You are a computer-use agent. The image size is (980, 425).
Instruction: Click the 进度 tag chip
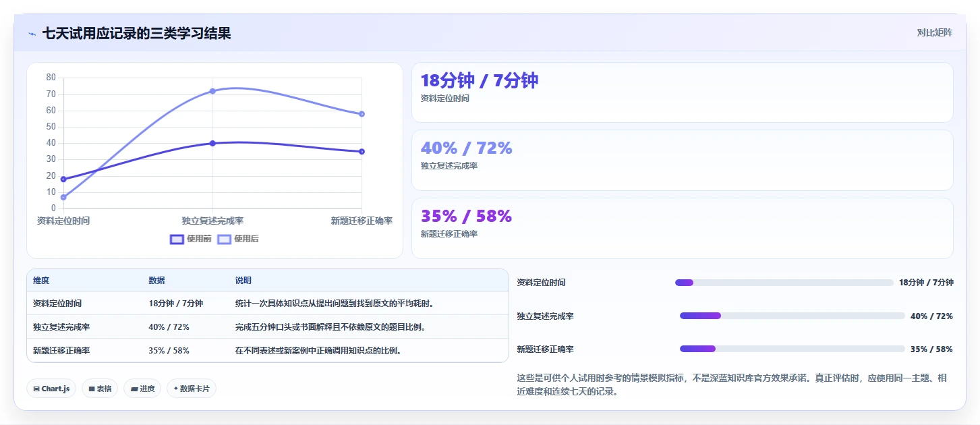(x=142, y=389)
